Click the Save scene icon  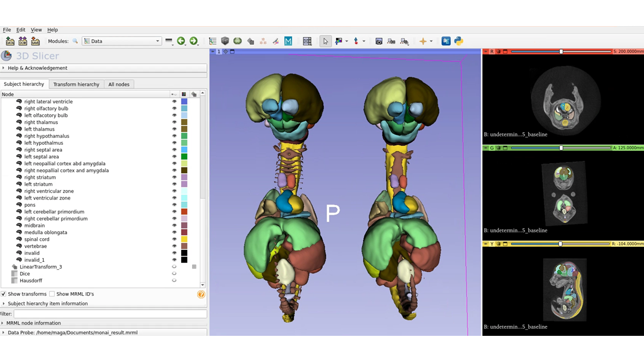click(35, 41)
